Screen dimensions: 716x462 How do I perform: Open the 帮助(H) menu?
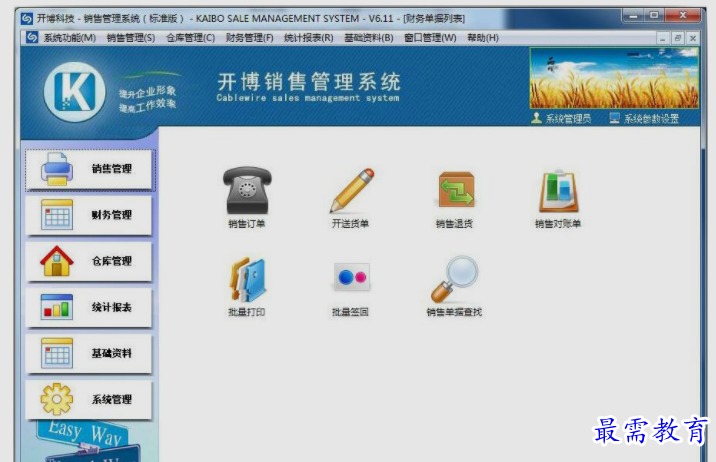pos(483,38)
